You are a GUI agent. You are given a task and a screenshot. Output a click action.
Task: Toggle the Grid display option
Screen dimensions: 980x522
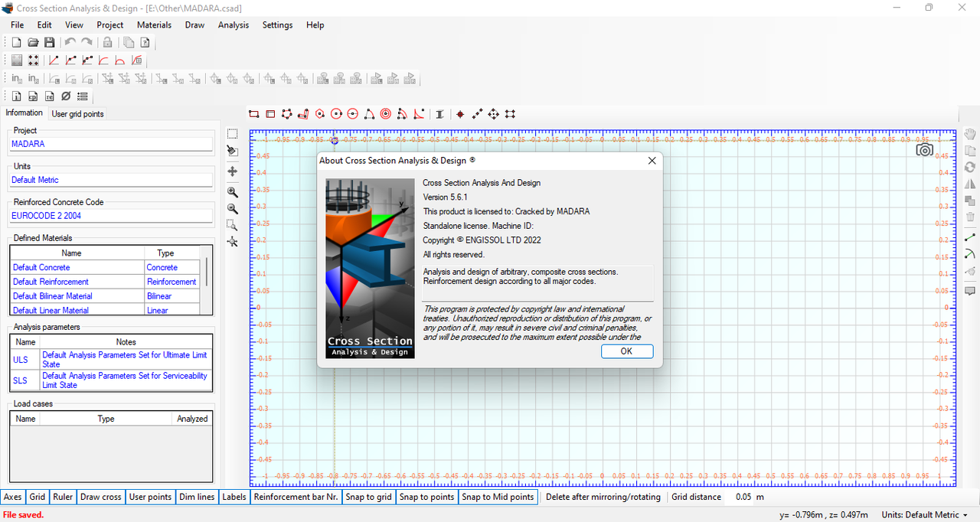click(38, 497)
